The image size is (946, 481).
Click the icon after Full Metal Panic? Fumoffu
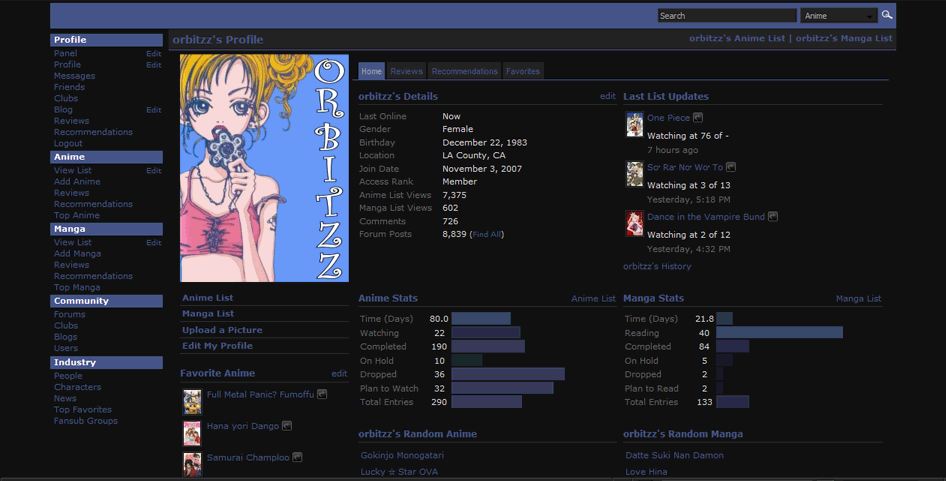322,394
